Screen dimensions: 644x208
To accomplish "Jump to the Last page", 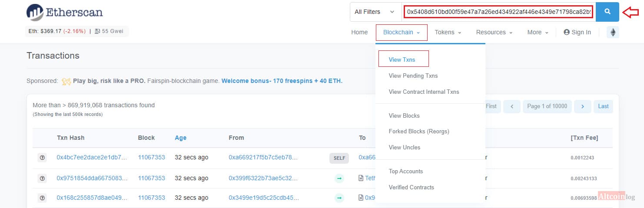I will [x=603, y=106].
